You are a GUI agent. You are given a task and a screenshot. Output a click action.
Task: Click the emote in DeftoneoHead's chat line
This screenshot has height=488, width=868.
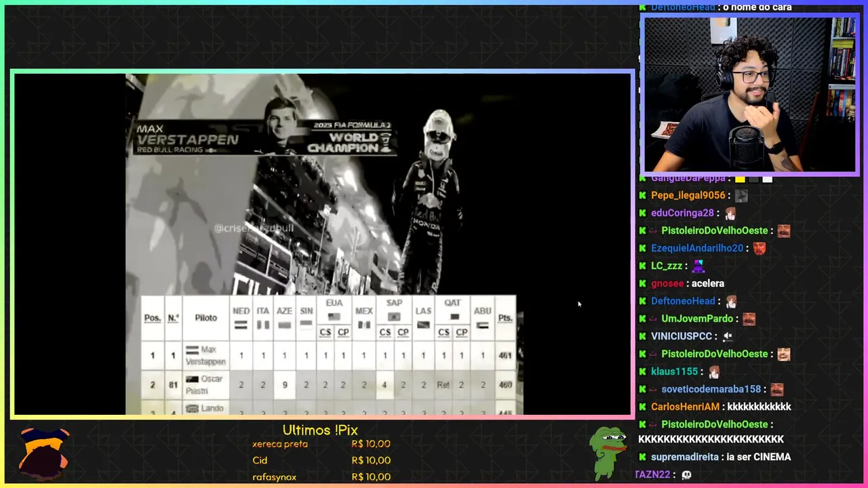pyautogui.click(x=731, y=301)
